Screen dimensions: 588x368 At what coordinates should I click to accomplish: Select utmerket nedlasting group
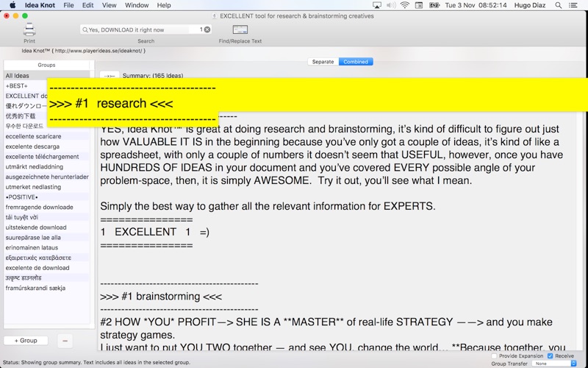coord(47,187)
